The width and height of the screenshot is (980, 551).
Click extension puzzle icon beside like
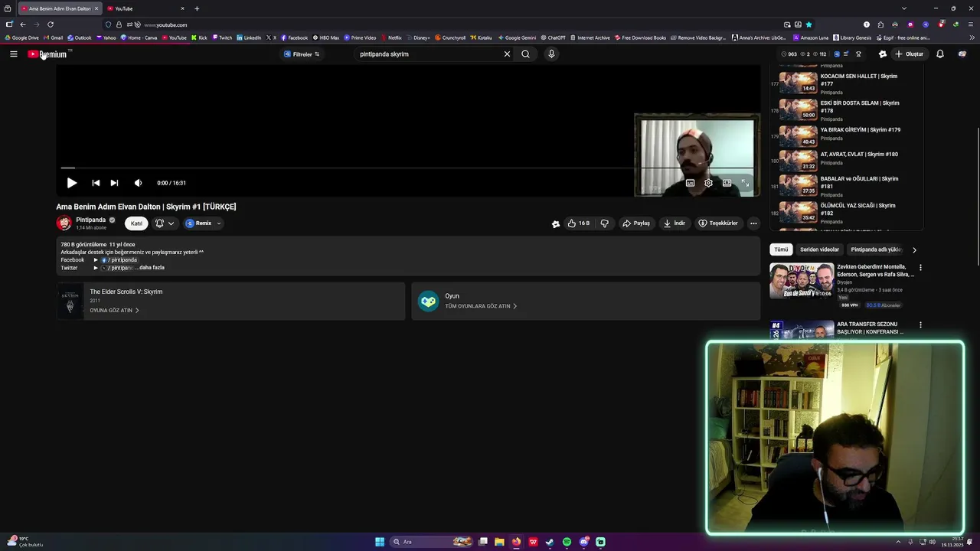coord(556,224)
